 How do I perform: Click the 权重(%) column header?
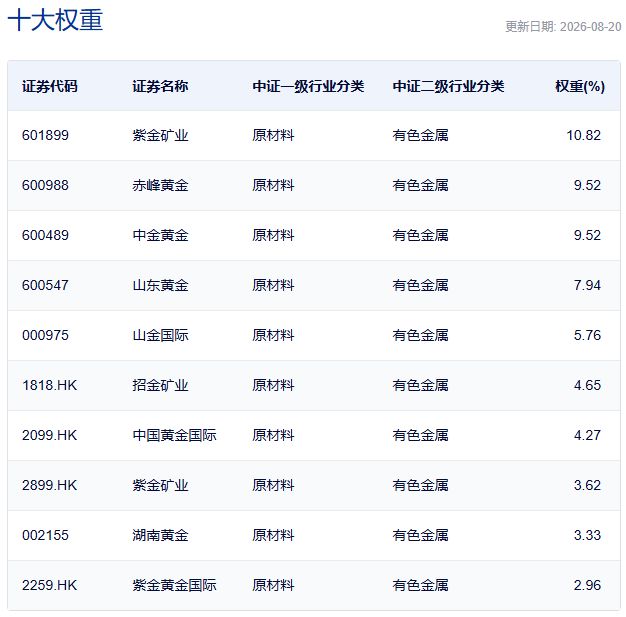(580, 86)
